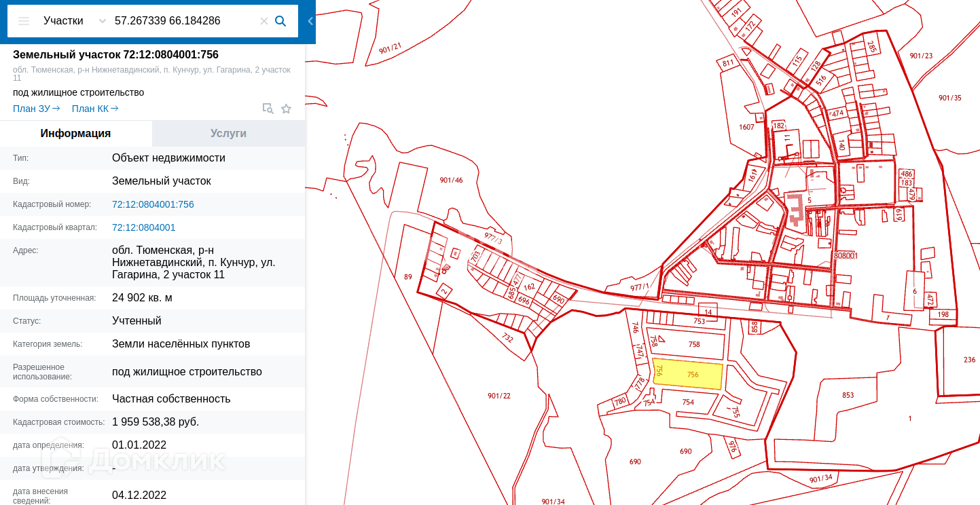Image resolution: width=980 pixels, height=505 pixels.
Task: Click parcel 811 on the map
Action: tap(728, 63)
